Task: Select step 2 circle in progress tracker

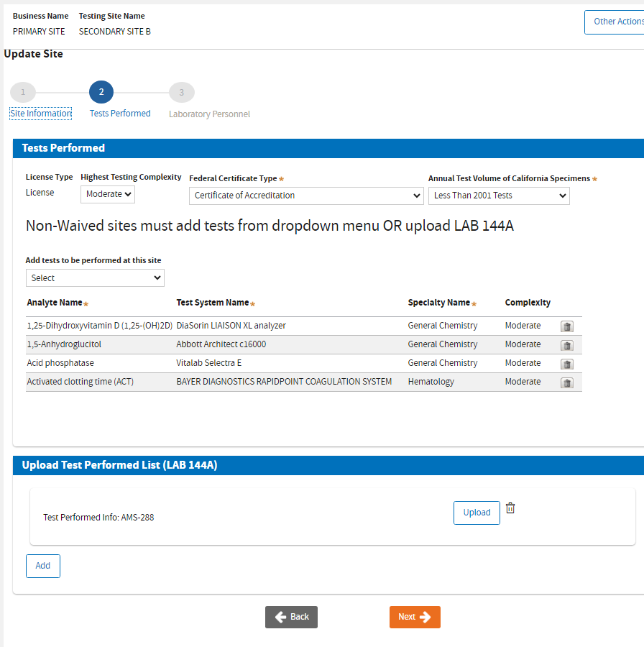Action: 101,92
